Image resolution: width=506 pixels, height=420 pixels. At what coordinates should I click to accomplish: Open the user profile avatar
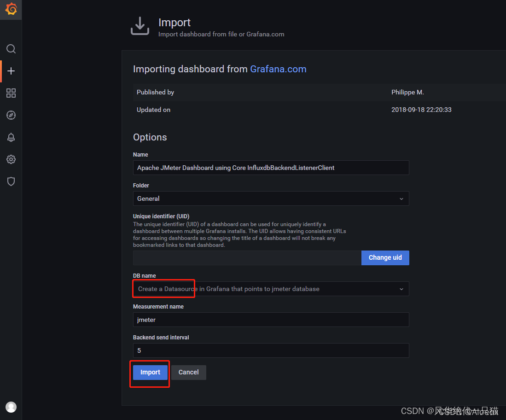tap(11, 407)
